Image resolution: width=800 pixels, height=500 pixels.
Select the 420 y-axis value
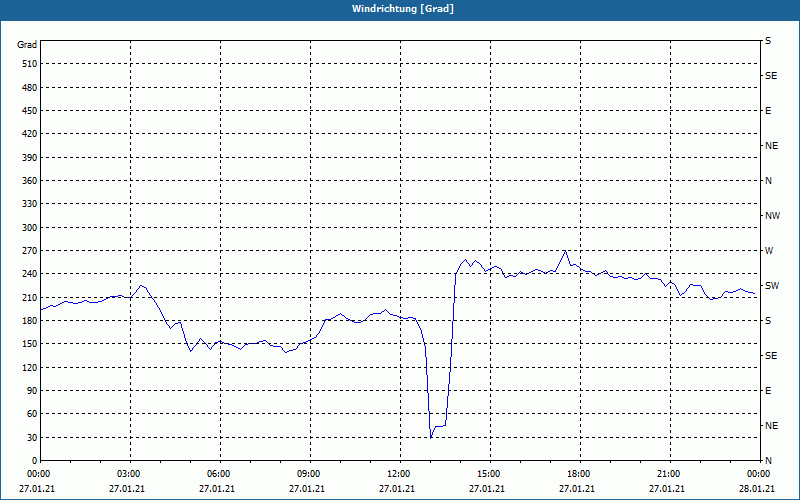tap(30, 134)
